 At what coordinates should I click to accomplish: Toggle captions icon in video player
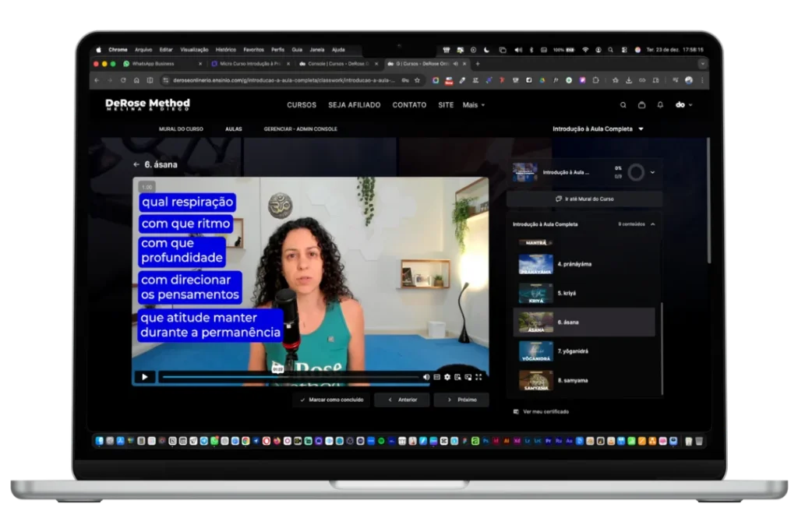[x=436, y=377]
